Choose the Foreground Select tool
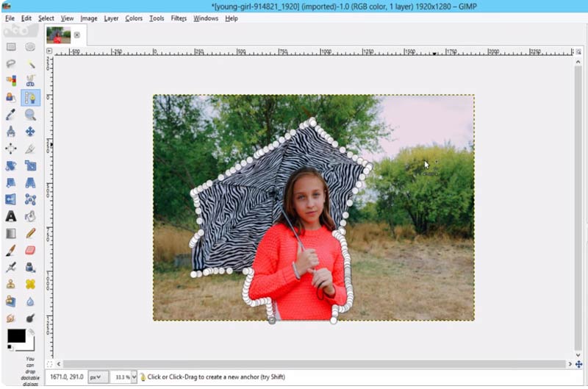The image size is (588, 389). pos(11,98)
